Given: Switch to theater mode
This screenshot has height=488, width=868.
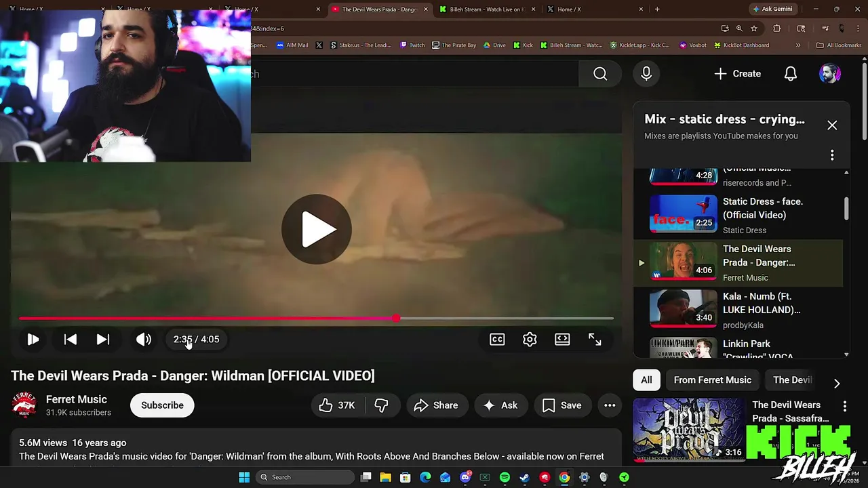Looking at the screenshot, I should [562, 340].
